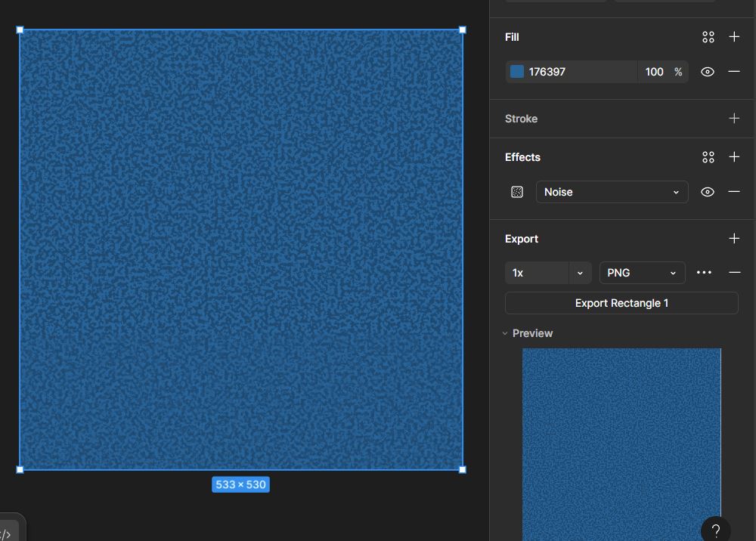Open the help question mark button
The width and height of the screenshot is (756, 541).
[715, 530]
